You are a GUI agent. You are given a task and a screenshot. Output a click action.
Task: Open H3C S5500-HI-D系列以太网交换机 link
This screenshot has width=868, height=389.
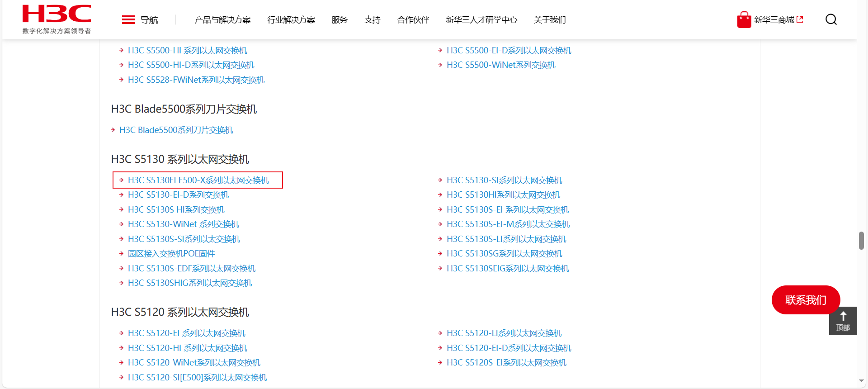[191, 65]
